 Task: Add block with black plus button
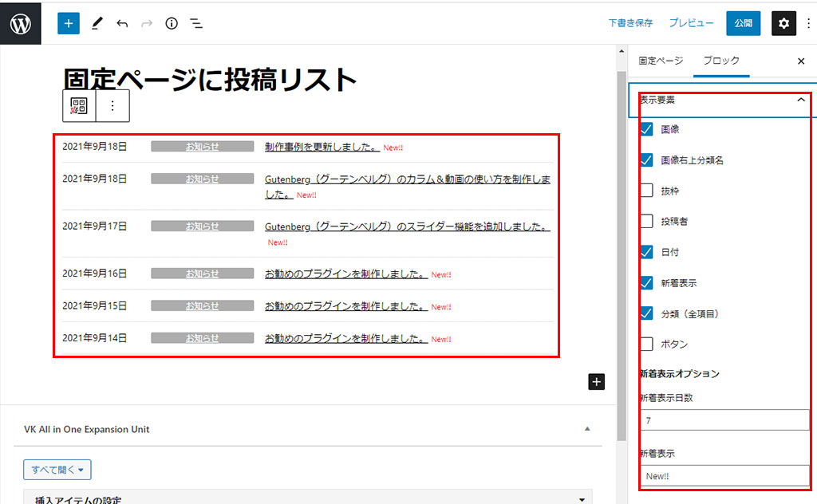pos(596,381)
